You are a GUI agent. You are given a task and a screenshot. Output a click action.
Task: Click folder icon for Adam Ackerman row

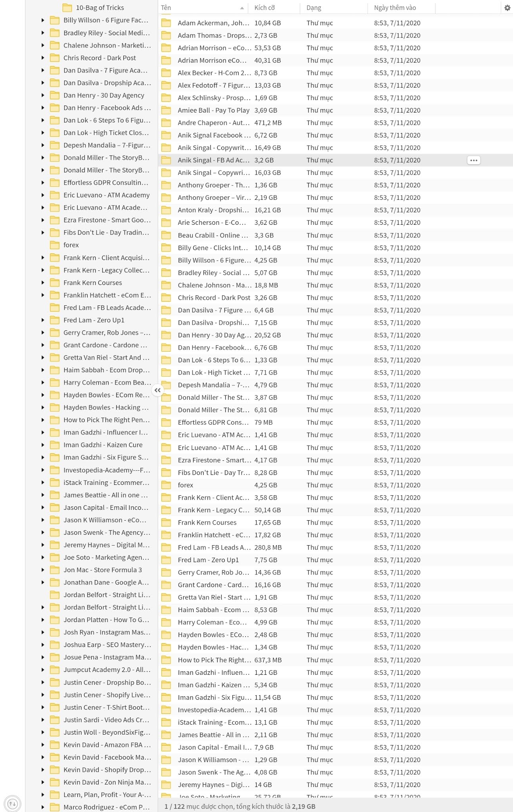coord(166,23)
